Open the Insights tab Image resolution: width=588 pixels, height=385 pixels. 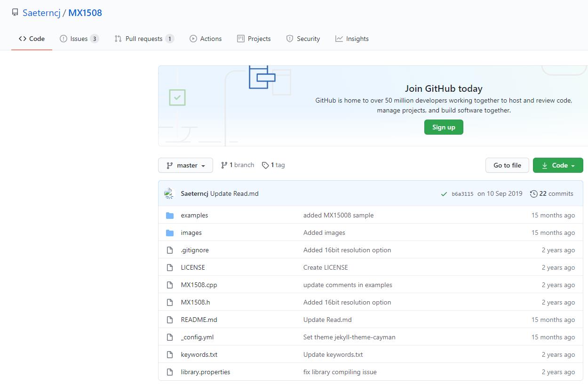tap(352, 39)
